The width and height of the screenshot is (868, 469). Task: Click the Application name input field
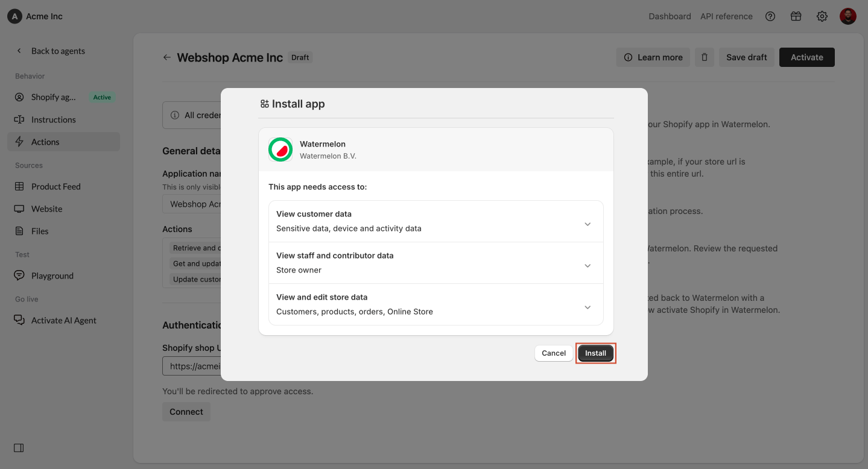point(192,204)
